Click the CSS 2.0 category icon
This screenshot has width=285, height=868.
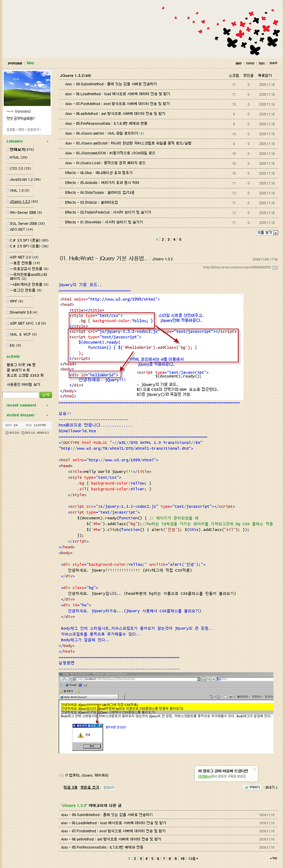tap(8, 169)
